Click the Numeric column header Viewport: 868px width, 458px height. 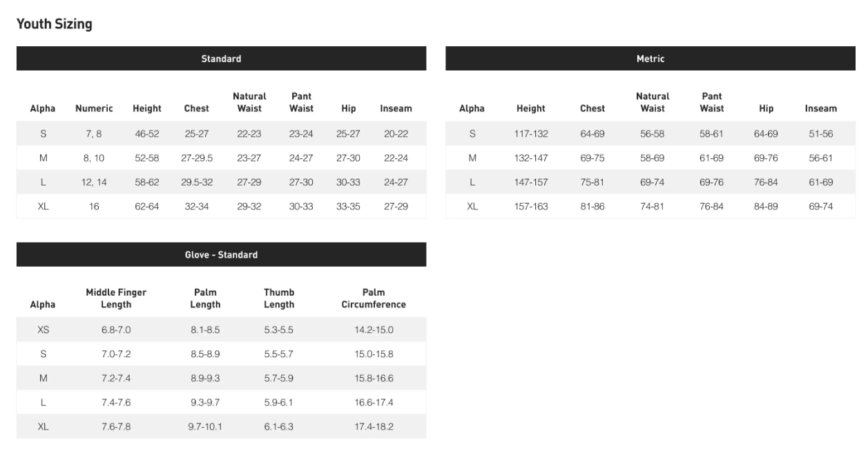(94, 108)
